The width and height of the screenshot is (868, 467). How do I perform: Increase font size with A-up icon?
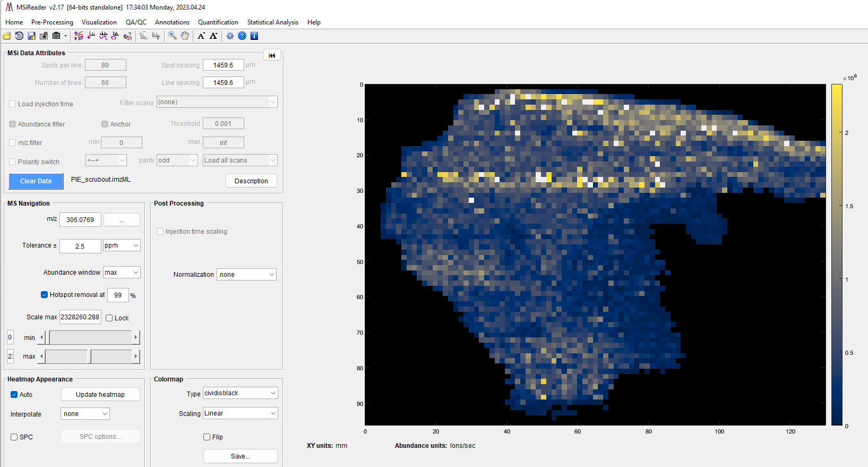pos(213,36)
